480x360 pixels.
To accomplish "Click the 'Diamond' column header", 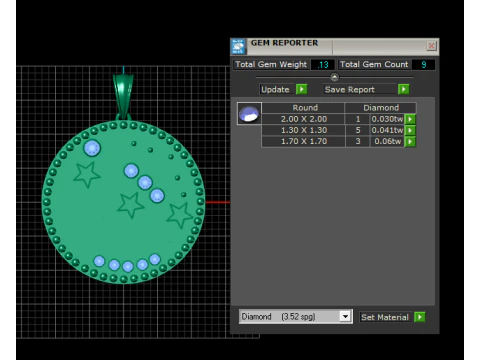I will point(381,108).
